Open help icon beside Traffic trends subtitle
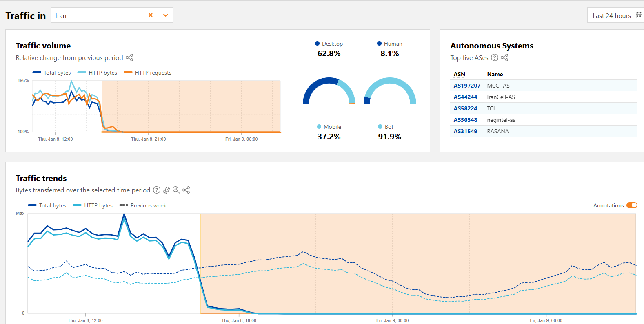 [156, 190]
